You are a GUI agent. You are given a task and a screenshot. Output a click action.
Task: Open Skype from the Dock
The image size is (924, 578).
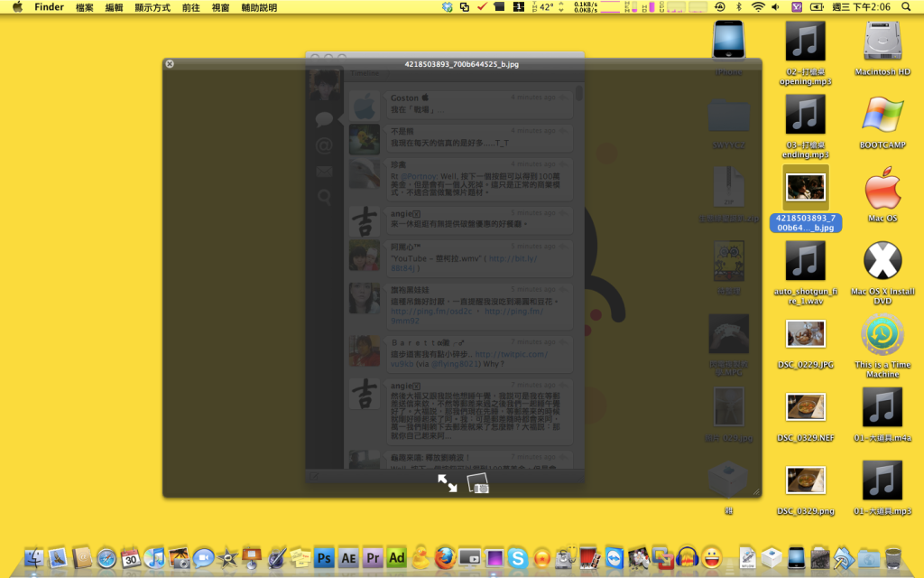(x=517, y=557)
